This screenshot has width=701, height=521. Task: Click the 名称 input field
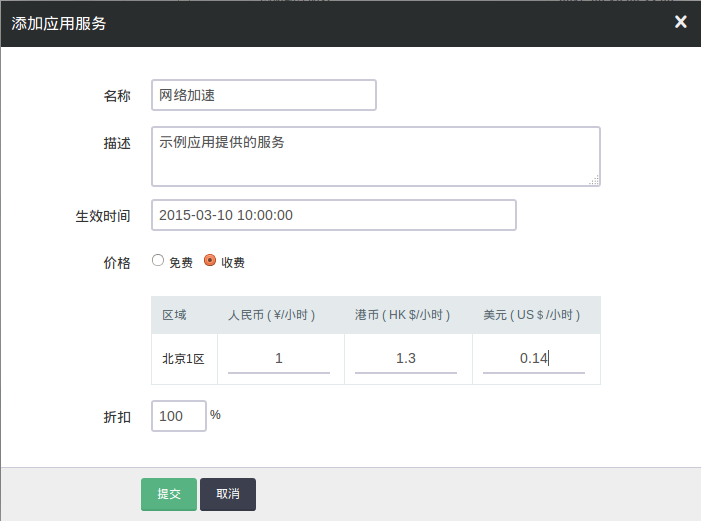(264, 96)
